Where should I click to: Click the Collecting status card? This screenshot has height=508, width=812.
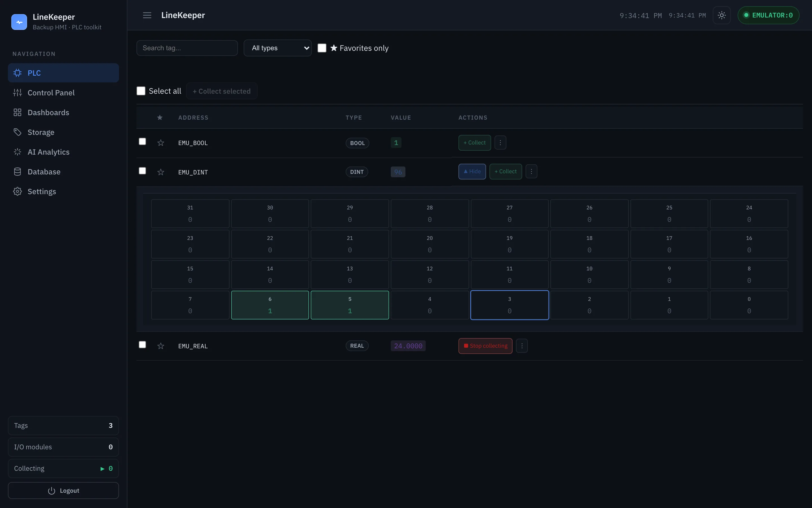pos(63,468)
